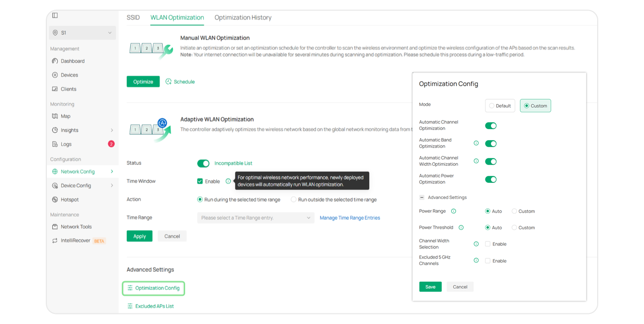
Task: Click the green Optimize button
Action: [143, 82]
